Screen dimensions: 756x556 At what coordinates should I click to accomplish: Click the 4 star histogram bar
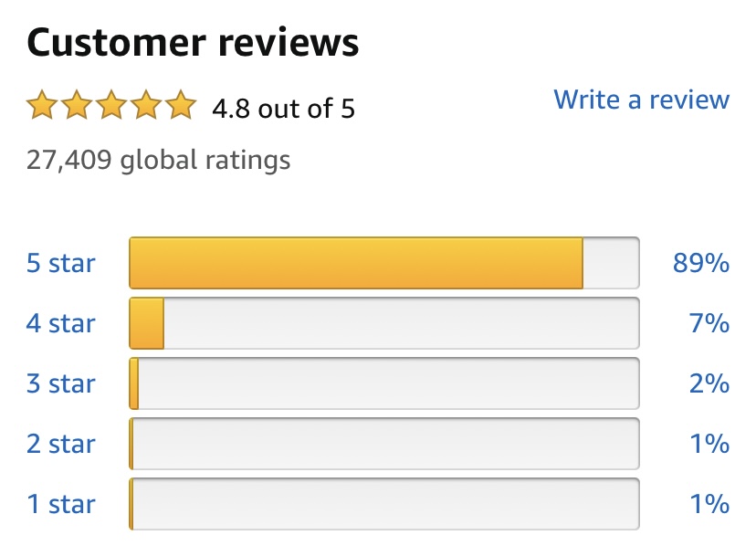point(384,323)
